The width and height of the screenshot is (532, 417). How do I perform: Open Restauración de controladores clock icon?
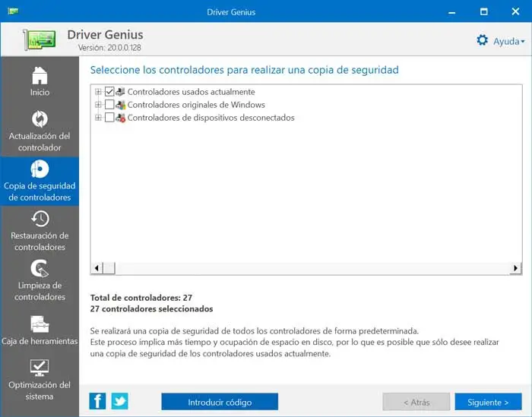coord(40,219)
